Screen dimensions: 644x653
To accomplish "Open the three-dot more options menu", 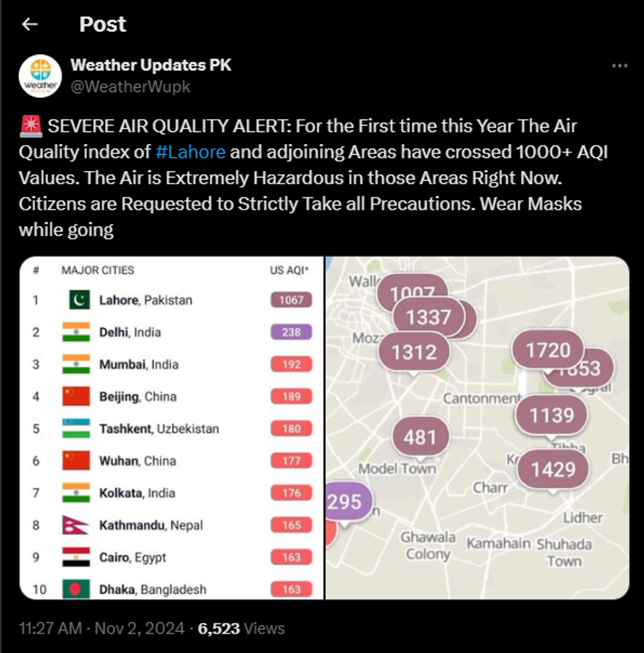I will point(619,66).
